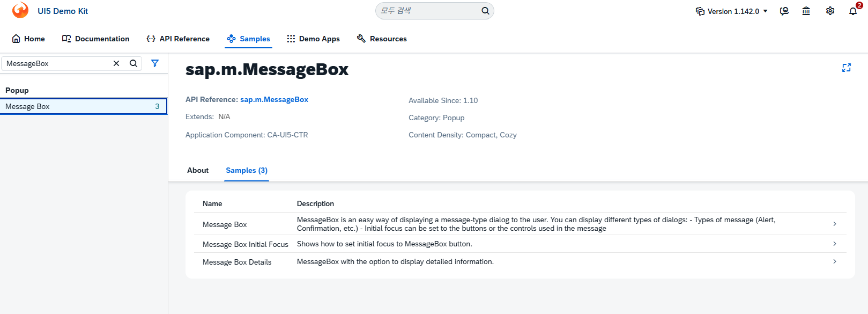Screen dimensions: 868x314
Task: Open the Resources tab
Action: point(382,39)
